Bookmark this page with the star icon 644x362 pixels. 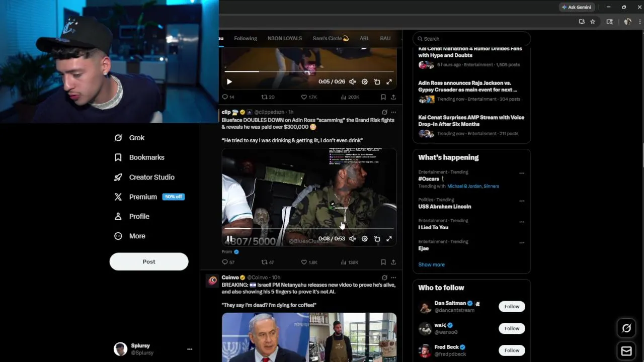[593, 22]
